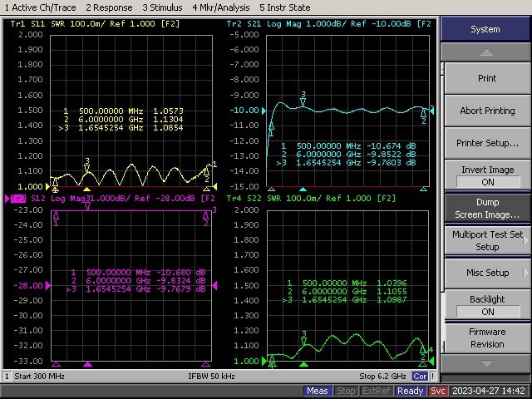Screen dimensions: 532x399
Task: Click marker 2 on the Tr2 S21 trace
Action: pyautogui.click(x=423, y=116)
